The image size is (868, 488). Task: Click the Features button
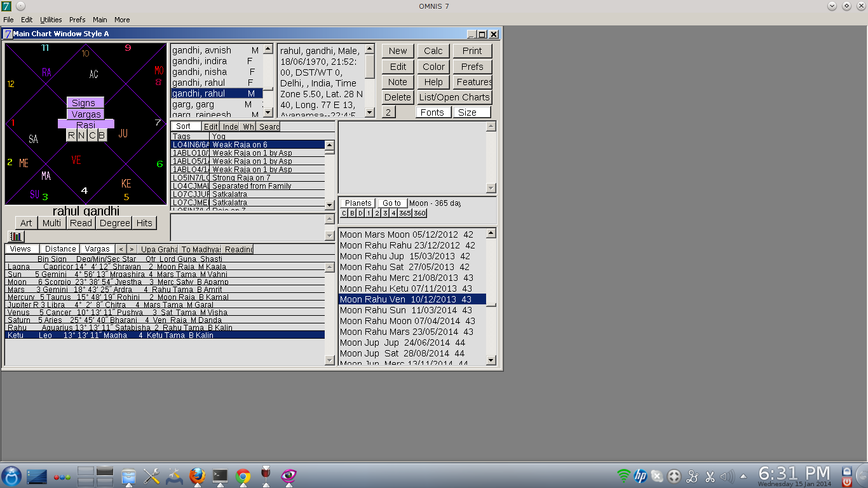coord(473,82)
